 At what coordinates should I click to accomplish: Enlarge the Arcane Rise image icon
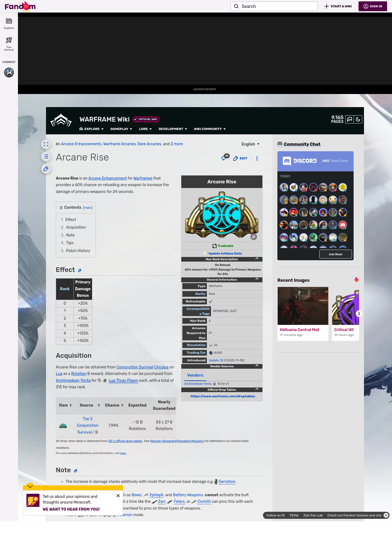point(254,237)
